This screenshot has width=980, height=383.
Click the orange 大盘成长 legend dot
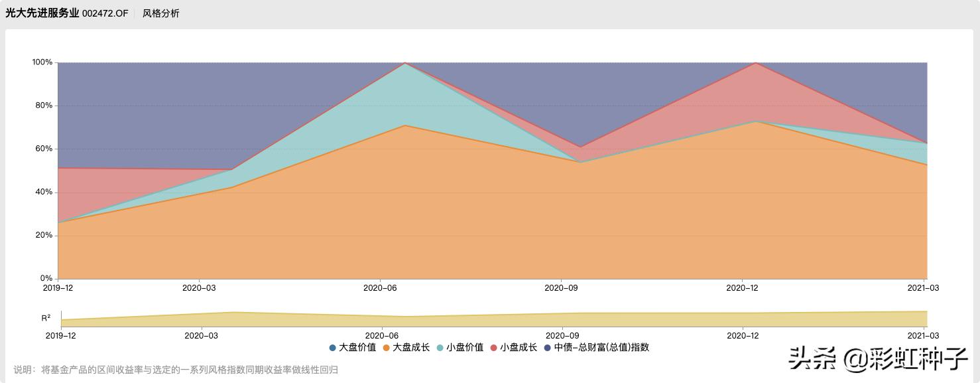click(x=387, y=348)
